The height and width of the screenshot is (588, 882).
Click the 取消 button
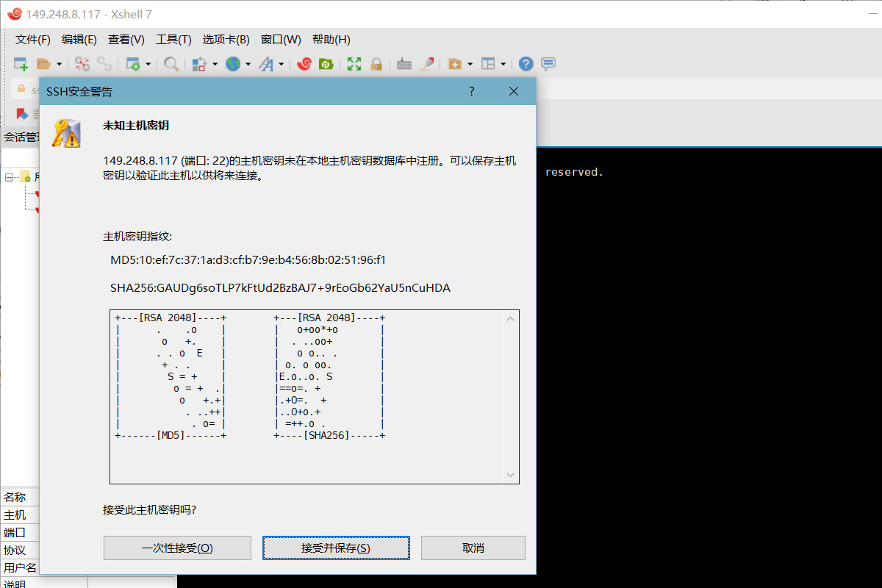[473, 548]
